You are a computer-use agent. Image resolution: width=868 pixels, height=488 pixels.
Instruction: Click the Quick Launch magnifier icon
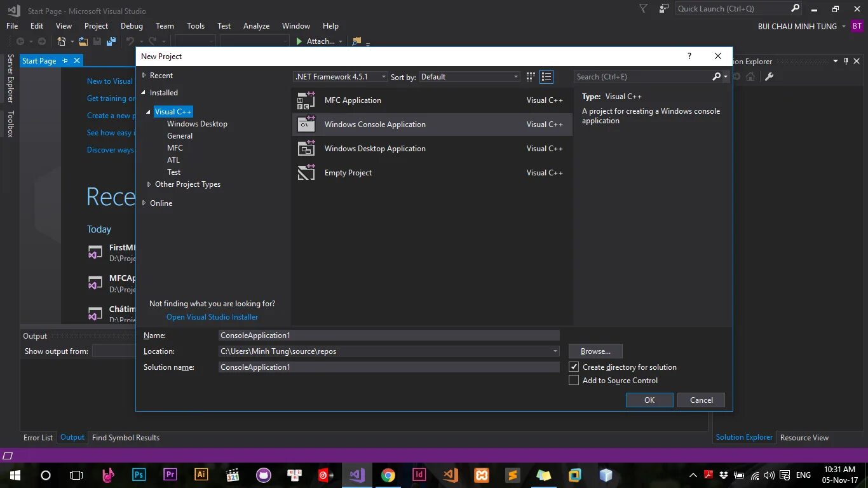[795, 8]
